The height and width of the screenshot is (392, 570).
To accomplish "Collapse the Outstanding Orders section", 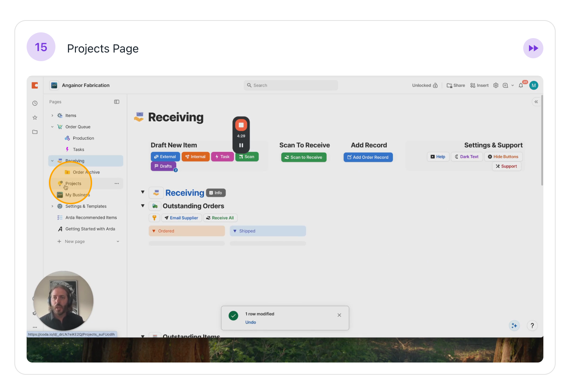I will (142, 206).
